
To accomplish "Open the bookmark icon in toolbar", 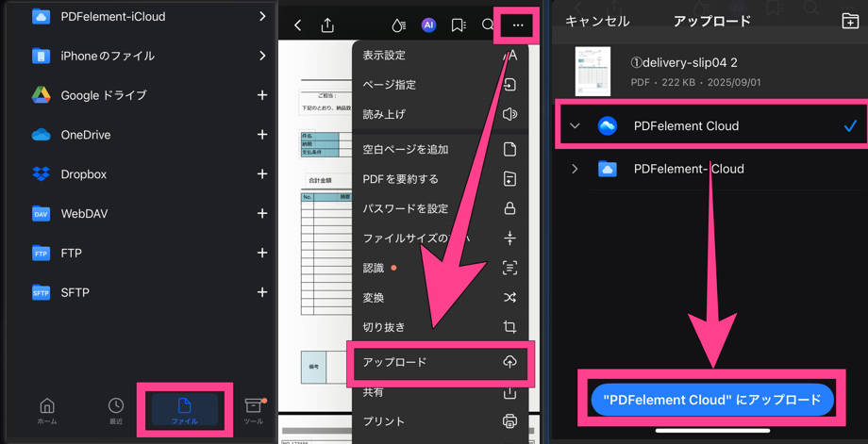I will [459, 25].
